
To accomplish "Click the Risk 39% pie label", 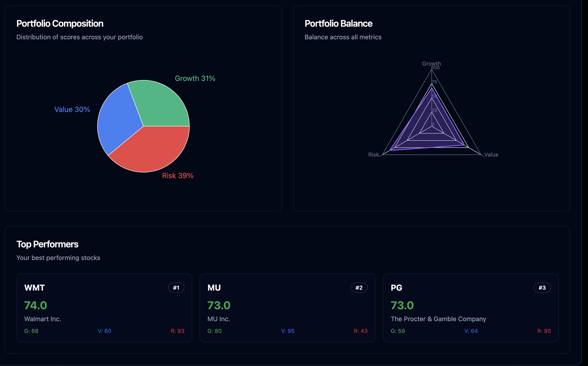I will [178, 176].
